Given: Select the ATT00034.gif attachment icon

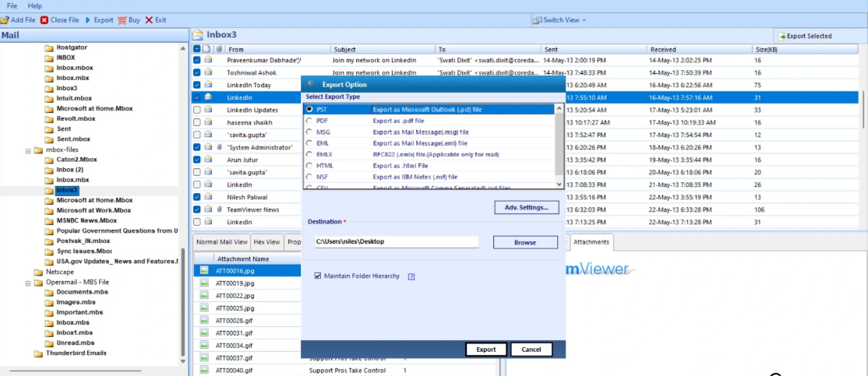Looking at the screenshot, I should coord(204,346).
